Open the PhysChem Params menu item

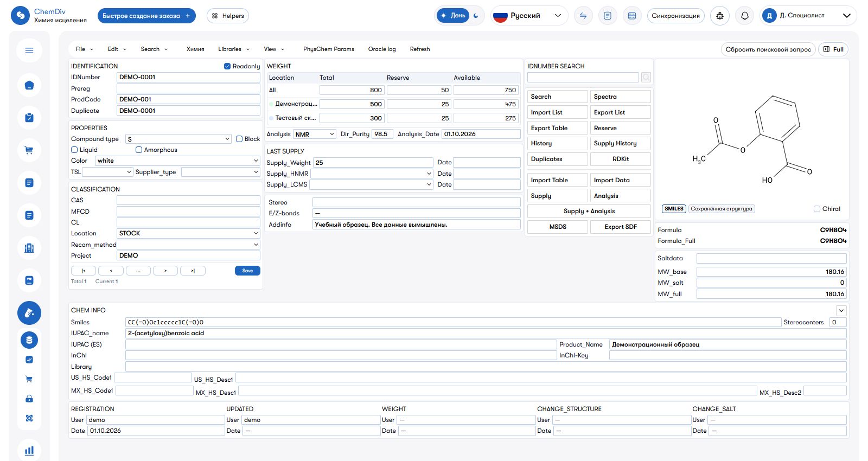pos(329,49)
